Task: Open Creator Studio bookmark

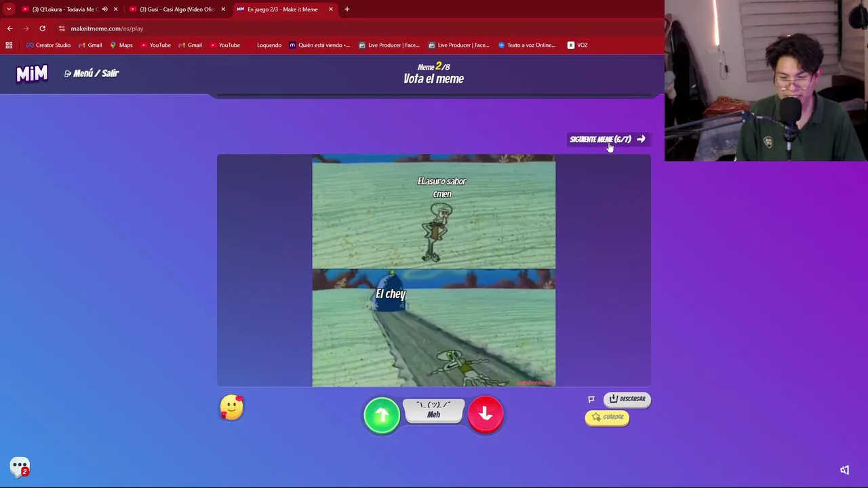Action: tap(48, 45)
